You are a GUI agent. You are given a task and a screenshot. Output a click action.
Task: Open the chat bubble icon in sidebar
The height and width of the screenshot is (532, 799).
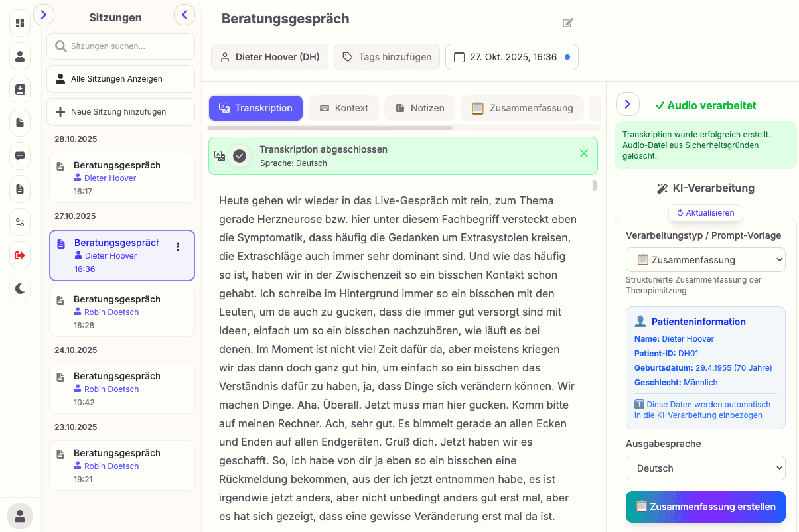click(20, 156)
